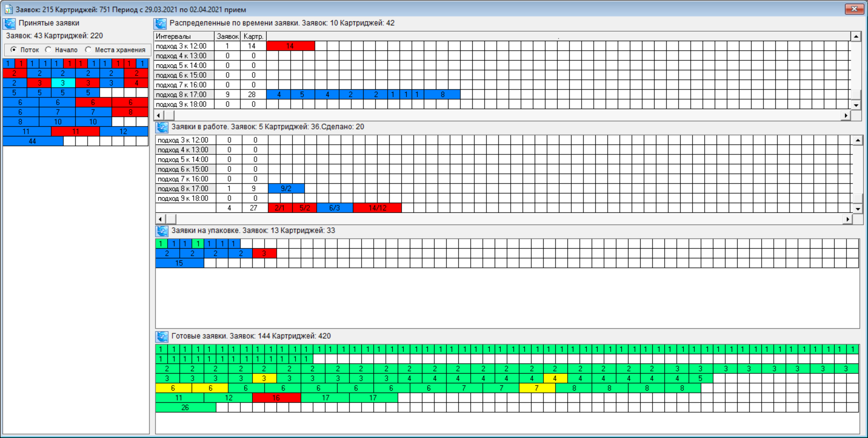Click yellow block 7 in ready requests
The height and width of the screenshot is (438, 868).
tap(537, 388)
